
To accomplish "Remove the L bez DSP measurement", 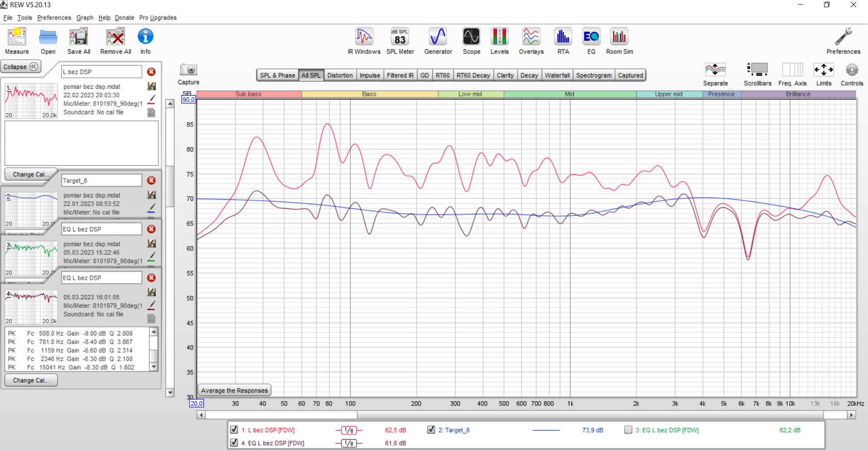I will point(151,72).
